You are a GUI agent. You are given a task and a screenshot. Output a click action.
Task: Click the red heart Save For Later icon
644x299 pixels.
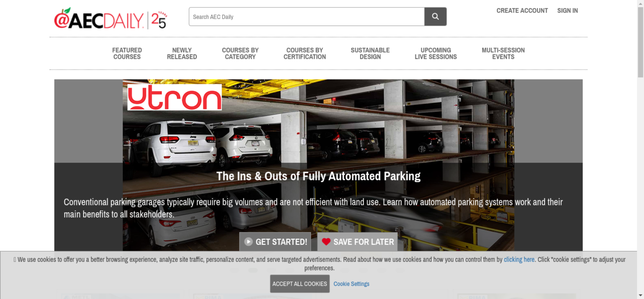pos(326,242)
